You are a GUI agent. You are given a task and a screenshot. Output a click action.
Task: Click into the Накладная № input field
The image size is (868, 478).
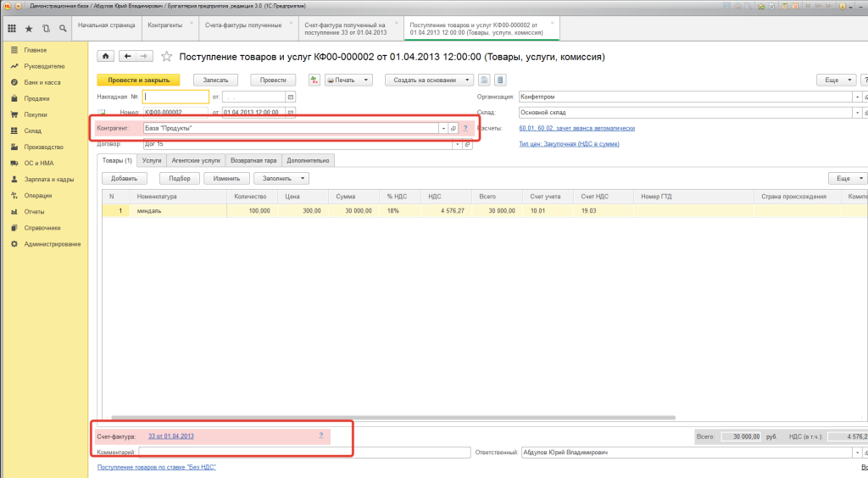point(175,97)
